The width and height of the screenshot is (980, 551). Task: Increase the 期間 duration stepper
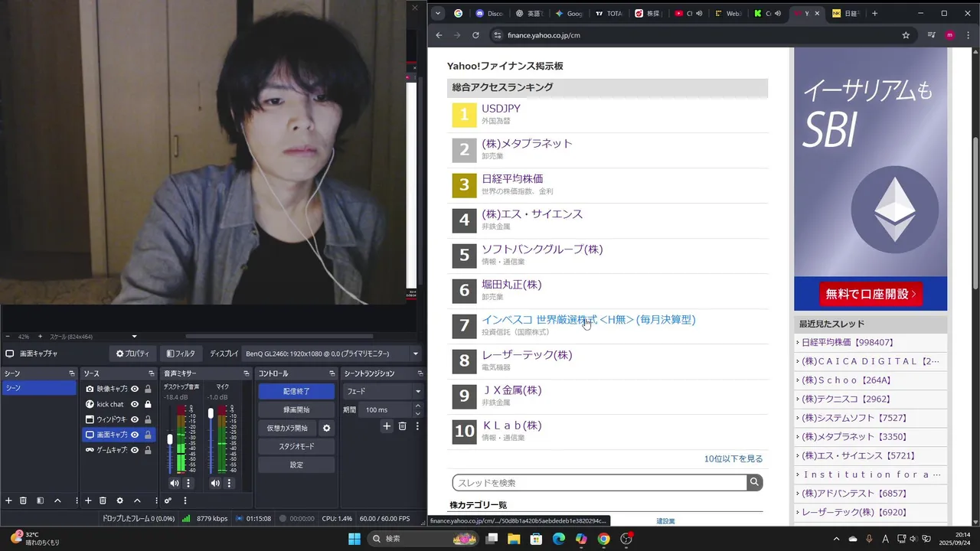(417, 406)
